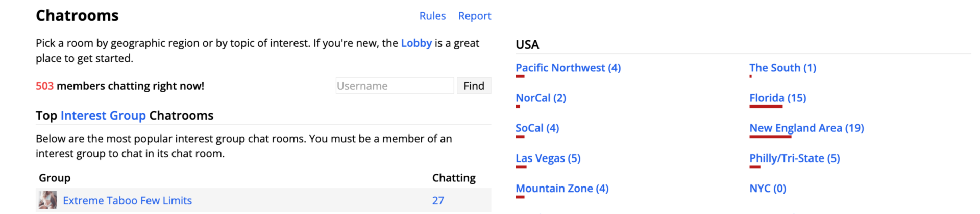
Task: Enter the NorCal chatroom
Action: point(541,98)
